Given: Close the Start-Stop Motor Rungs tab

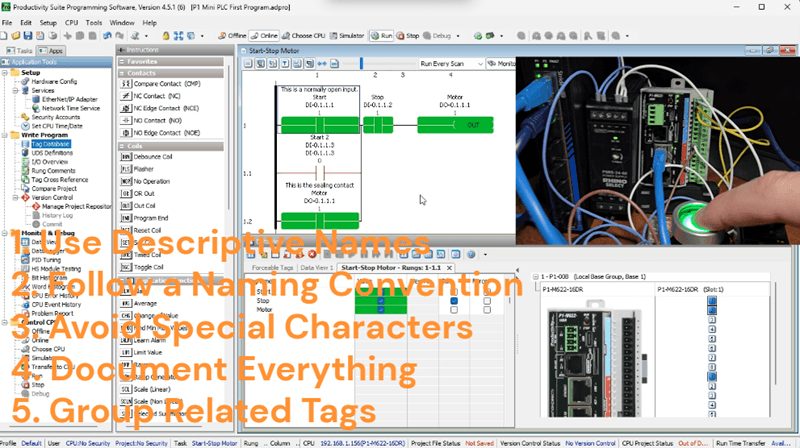Looking at the screenshot, I should [x=449, y=268].
